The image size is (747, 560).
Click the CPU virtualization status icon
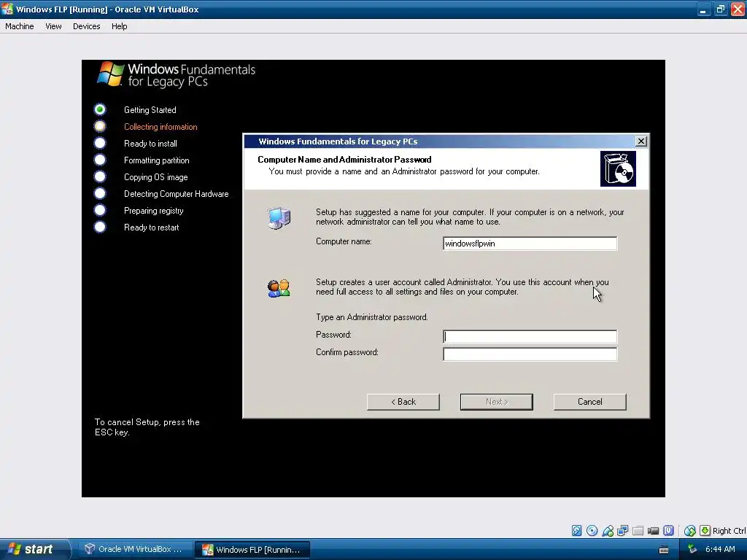(668, 531)
